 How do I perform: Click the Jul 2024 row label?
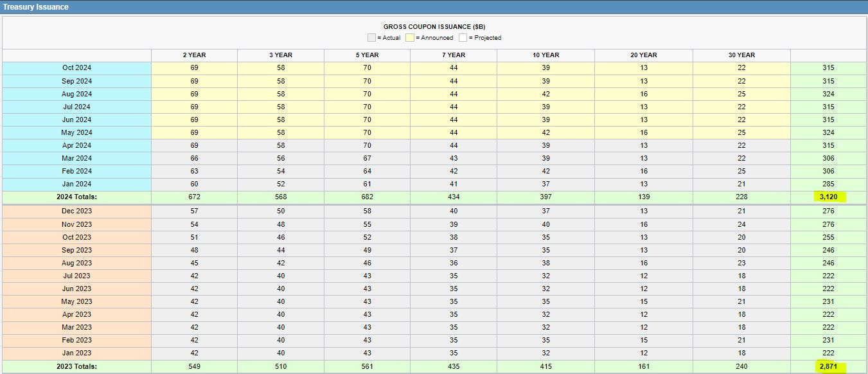point(77,107)
